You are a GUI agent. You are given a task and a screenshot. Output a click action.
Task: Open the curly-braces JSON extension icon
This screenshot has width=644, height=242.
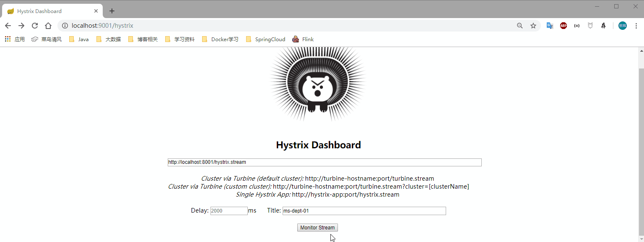(x=577, y=26)
